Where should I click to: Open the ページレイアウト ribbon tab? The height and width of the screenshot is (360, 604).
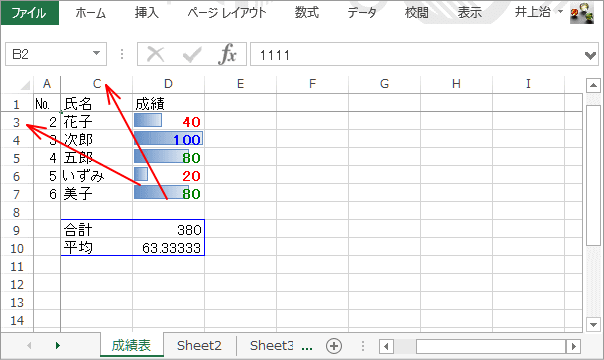coord(226,13)
